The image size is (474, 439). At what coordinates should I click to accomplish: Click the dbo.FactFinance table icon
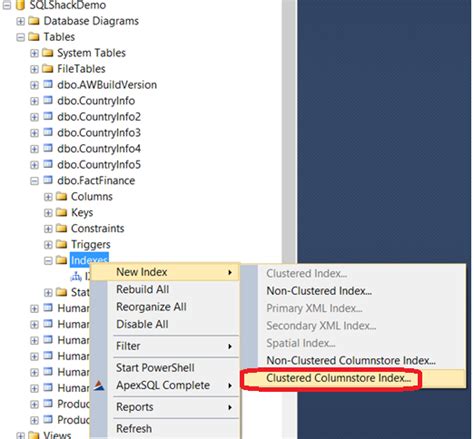click(48, 180)
